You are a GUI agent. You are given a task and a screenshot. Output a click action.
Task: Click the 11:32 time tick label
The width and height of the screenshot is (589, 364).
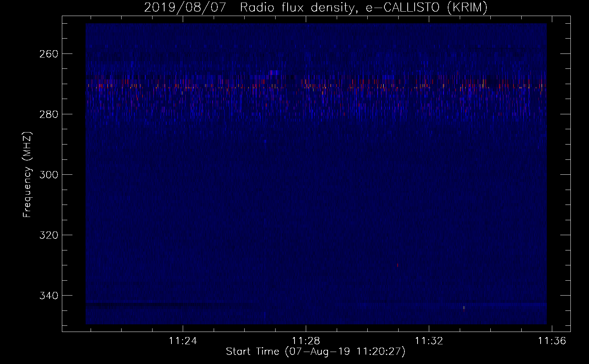(x=429, y=341)
